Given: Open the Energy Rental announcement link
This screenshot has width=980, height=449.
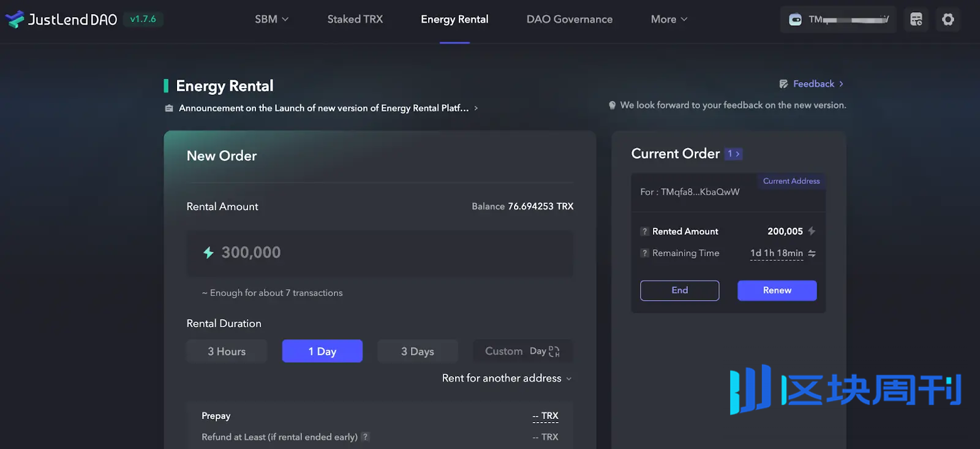Looking at the screenshot, I should click(x=323, y=108).
